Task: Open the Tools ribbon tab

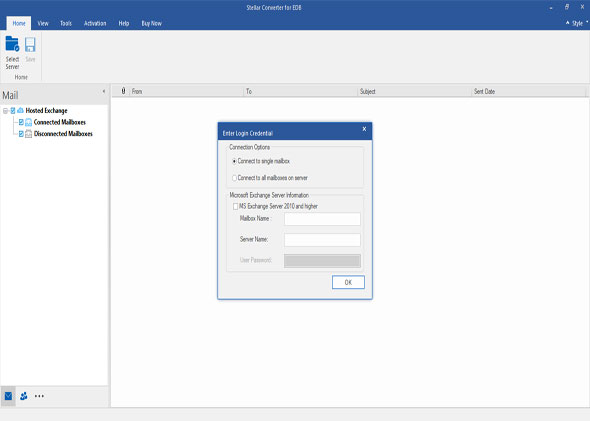Action: point(66,23)
